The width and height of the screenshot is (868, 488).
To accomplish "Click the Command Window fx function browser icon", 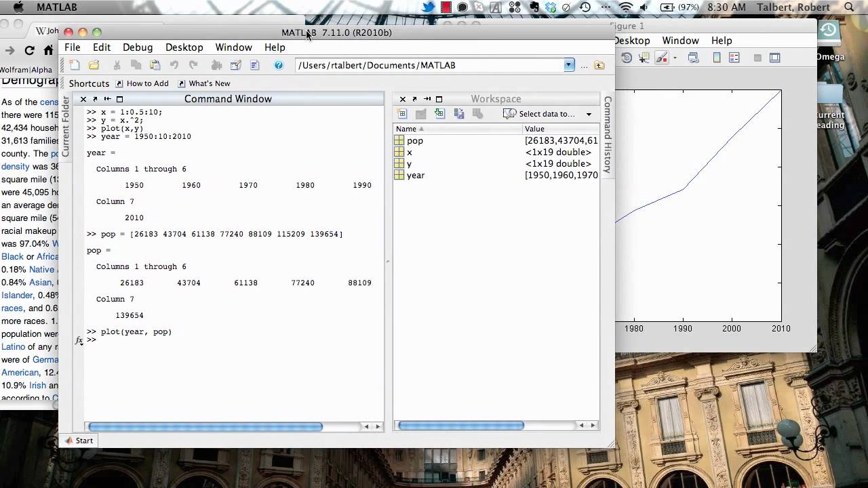I will click(x=79, y=340).
